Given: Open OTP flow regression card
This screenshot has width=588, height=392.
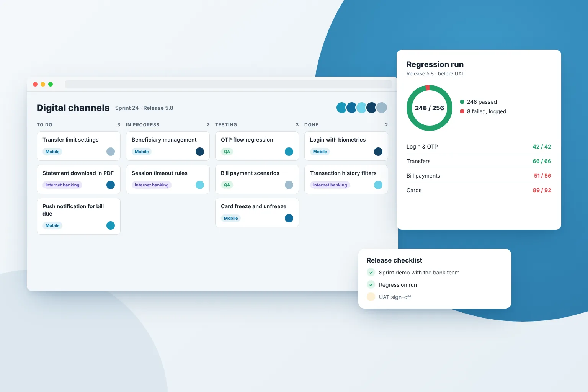Looking at the screenshot, I should [257, 146].
